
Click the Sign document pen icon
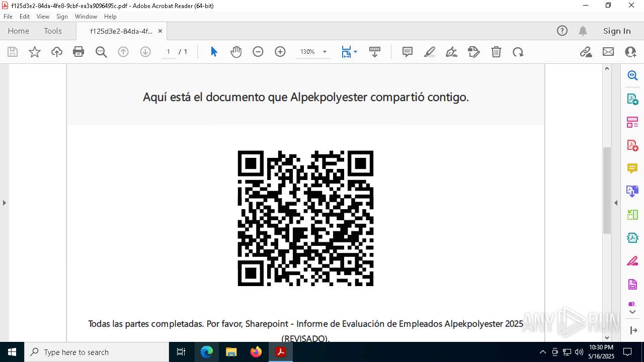[452, 52]
